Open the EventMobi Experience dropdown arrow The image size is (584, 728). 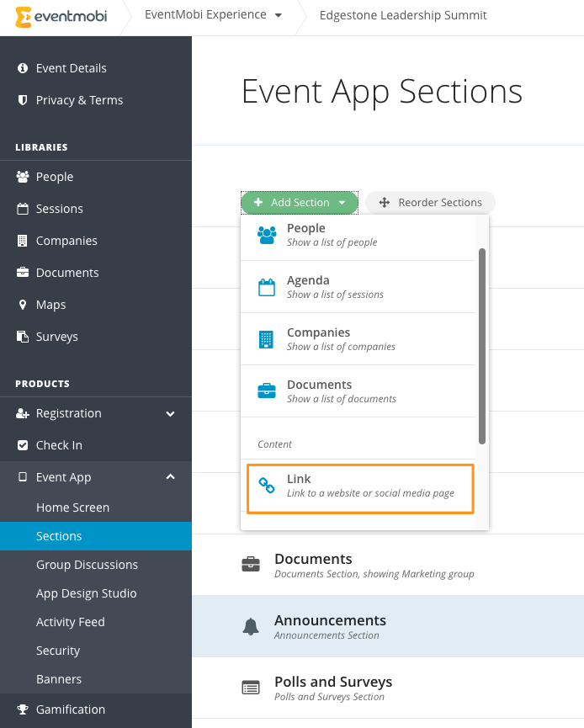pyautogui.click(x=278, y=15)
